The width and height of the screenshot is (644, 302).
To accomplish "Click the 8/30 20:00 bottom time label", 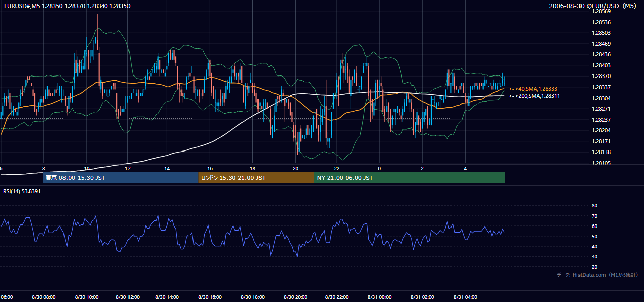I will 296,297.
